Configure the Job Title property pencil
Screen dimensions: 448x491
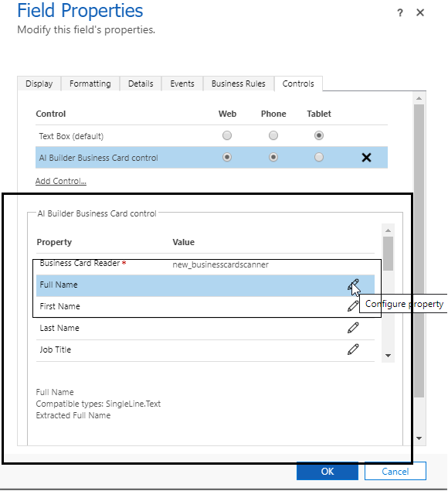pyautogui.click(x=353, y=349)
